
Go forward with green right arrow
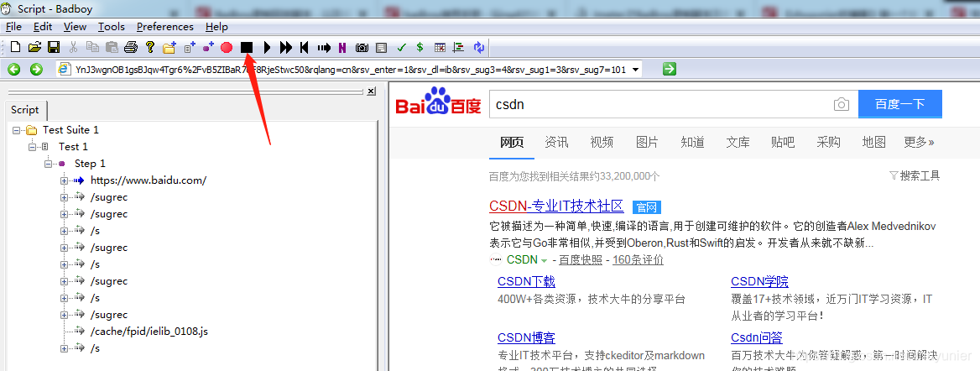pyautogui.click(x=36, y=70)
